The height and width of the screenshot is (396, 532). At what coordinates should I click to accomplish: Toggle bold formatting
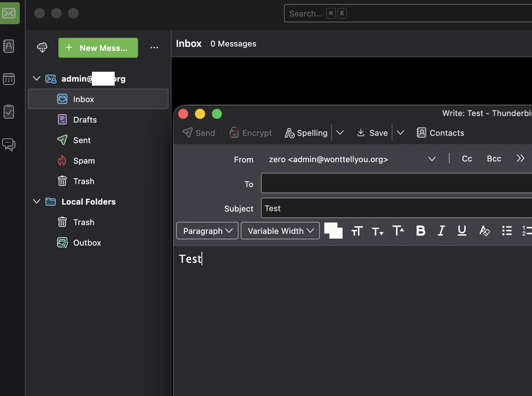click(421, 231)
